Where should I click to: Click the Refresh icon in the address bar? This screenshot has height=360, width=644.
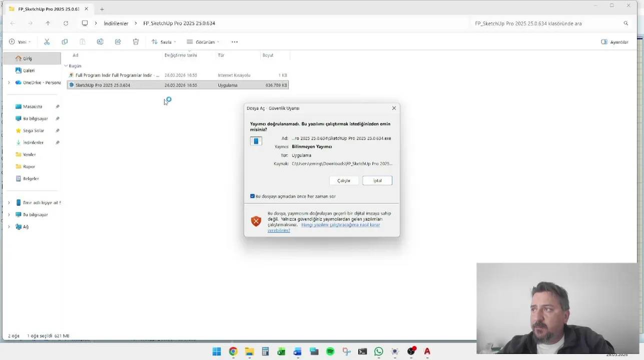point(66,23)
